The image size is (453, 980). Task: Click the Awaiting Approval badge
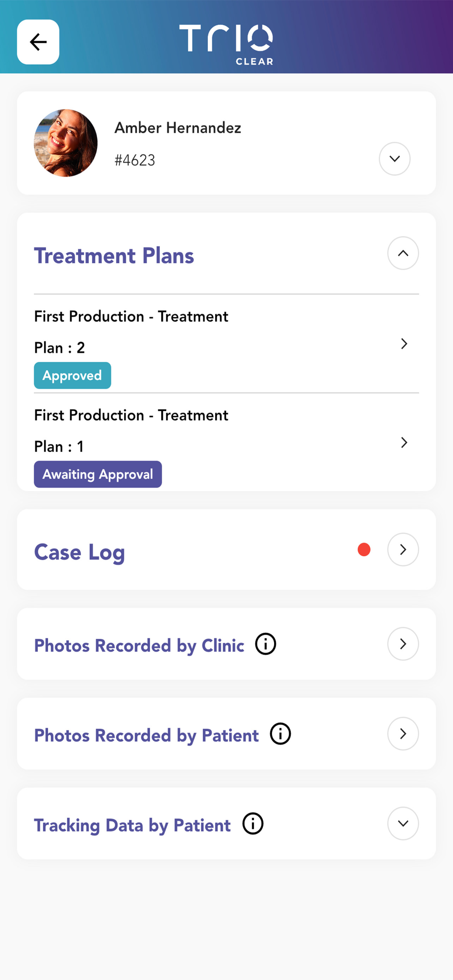98,474
